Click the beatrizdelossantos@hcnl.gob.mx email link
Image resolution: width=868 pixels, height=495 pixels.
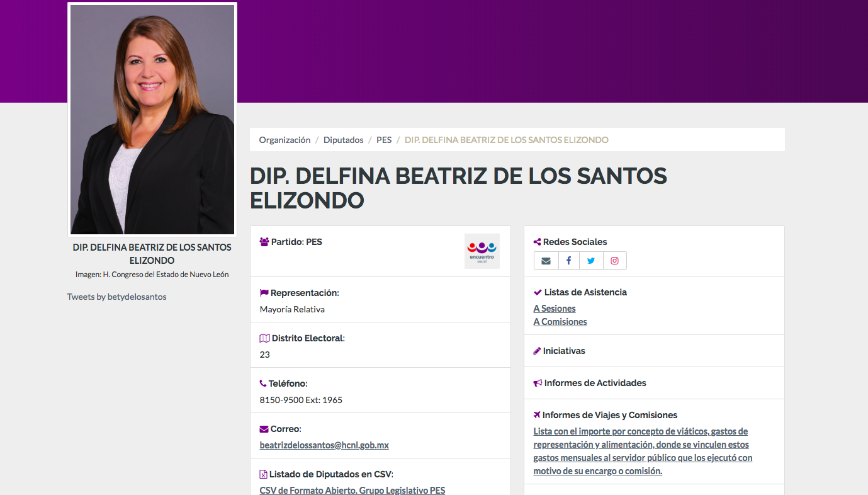click(x=324, y=445)
